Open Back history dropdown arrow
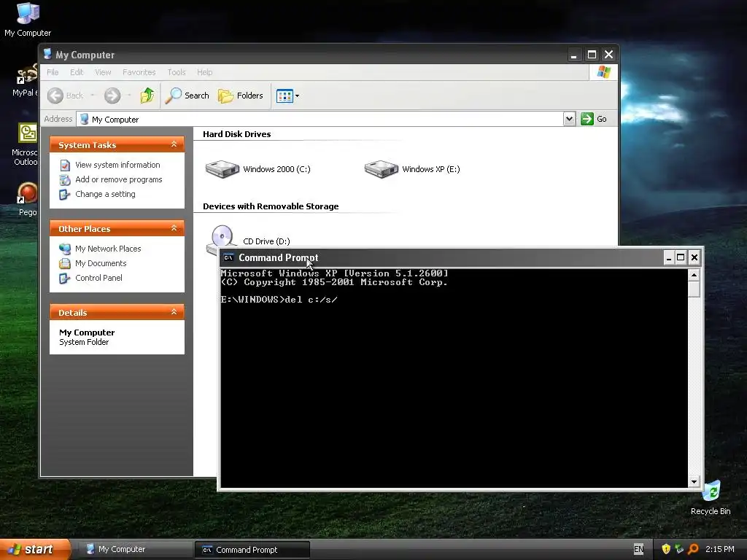The image size is (747, 560). point(93,96)
